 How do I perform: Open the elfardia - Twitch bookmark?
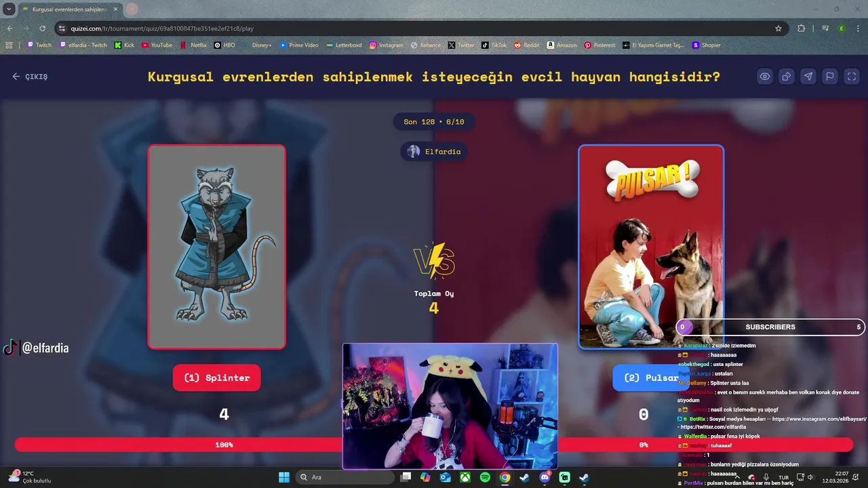tap(83, 45)
